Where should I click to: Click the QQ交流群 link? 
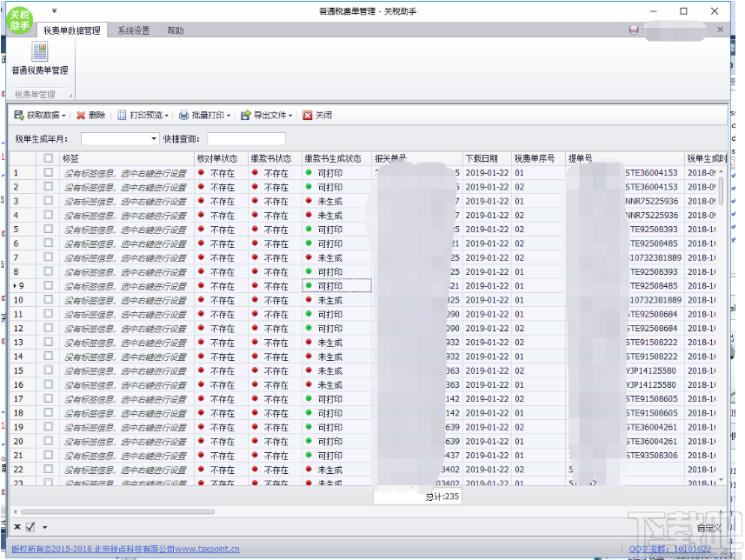tap(670, 549)
